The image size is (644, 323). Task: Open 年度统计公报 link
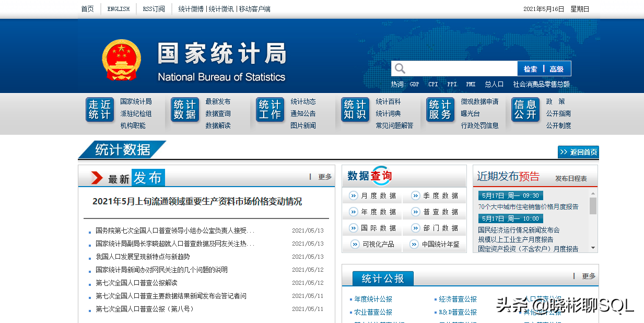373,299
